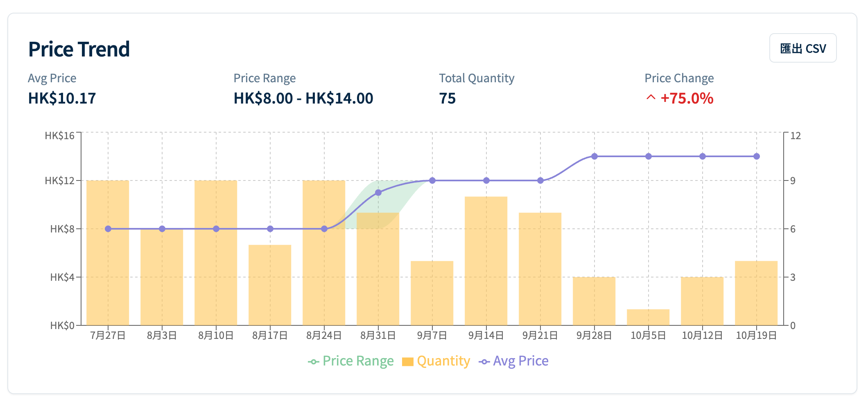
Task: Select the quantity bar for 10月12日
Action: click(x=702, y=301)
